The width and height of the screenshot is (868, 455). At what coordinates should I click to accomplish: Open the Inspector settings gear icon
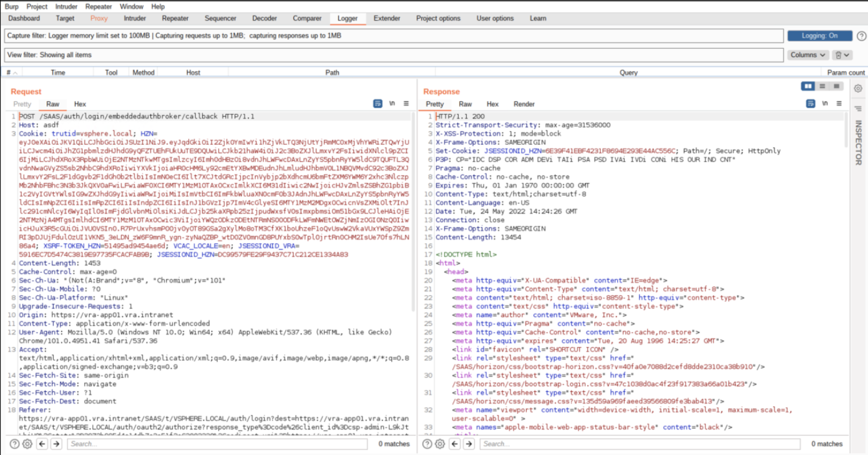click(x=858, y=89)
